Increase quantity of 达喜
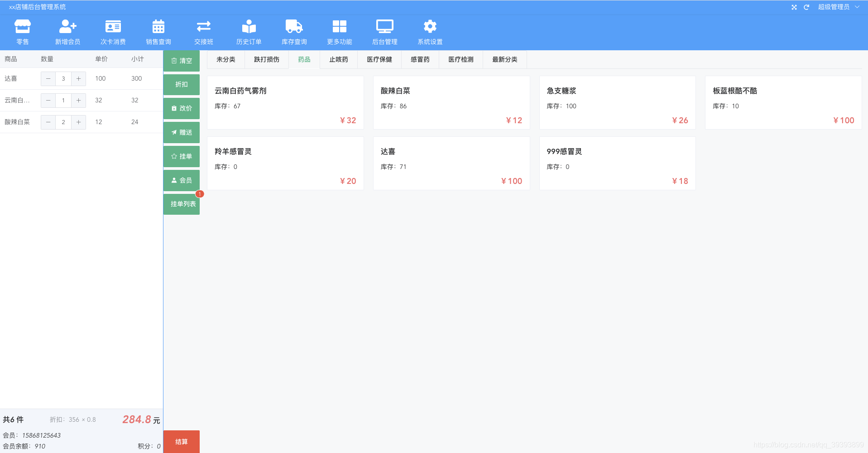 point(78,78)
